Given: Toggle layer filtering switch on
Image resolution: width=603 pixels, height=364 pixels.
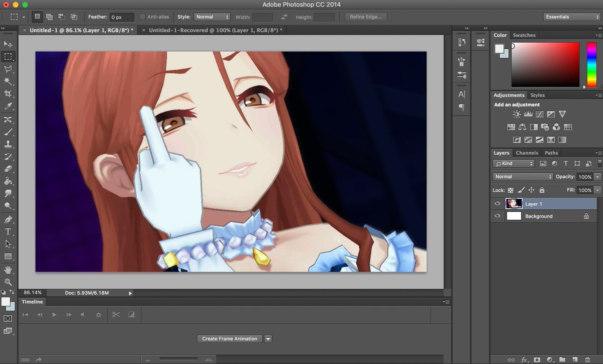Looking at the screenshot, I should (x=599, y=163).
